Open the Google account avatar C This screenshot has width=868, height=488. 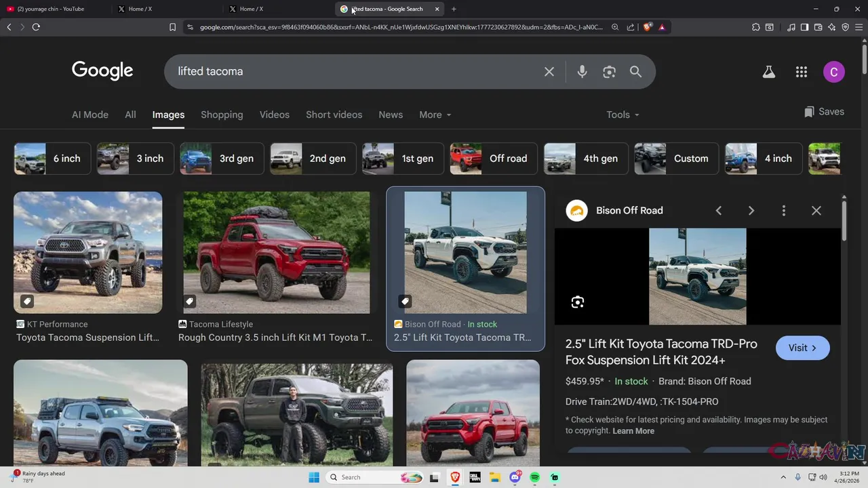pos(833,72)
